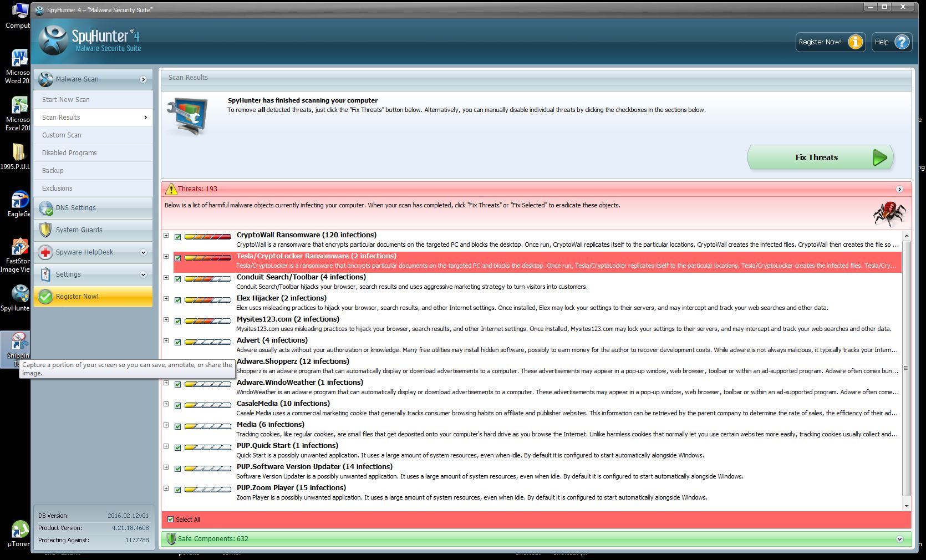Viewport: 926px width, 560px height.
Task: Click the yellow warning triangle beside Threats: 193
Action: pyautogui.click(x=171, y=189)
